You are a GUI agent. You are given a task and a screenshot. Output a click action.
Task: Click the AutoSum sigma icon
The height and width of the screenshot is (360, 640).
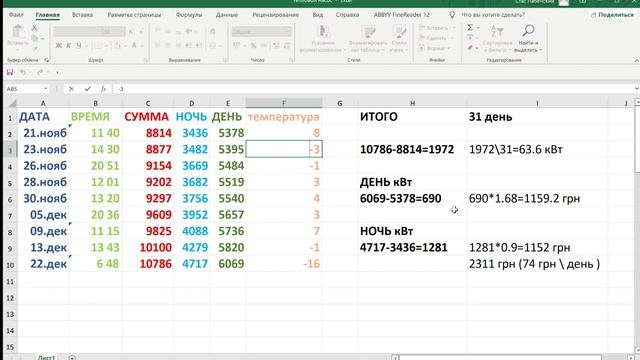click(x=470, y=27)
